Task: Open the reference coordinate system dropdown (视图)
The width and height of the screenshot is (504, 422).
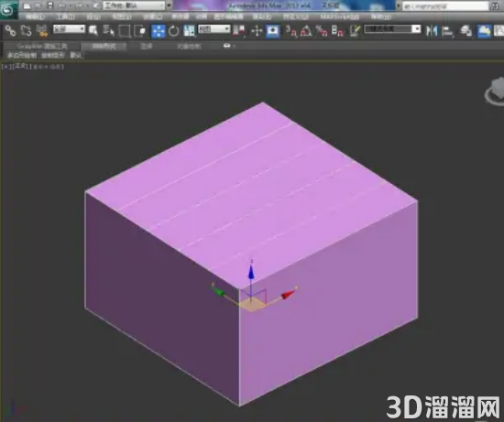Action: 214,29
